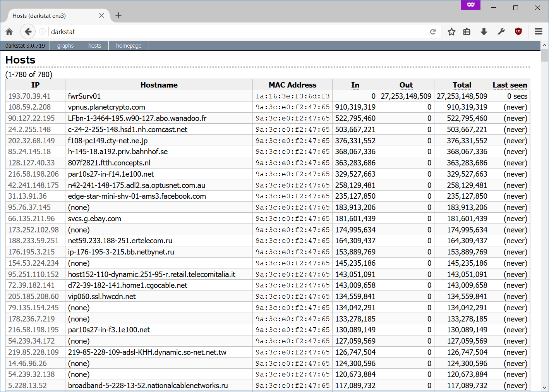Sort table by Last seen header

click(x=510, y=85)
